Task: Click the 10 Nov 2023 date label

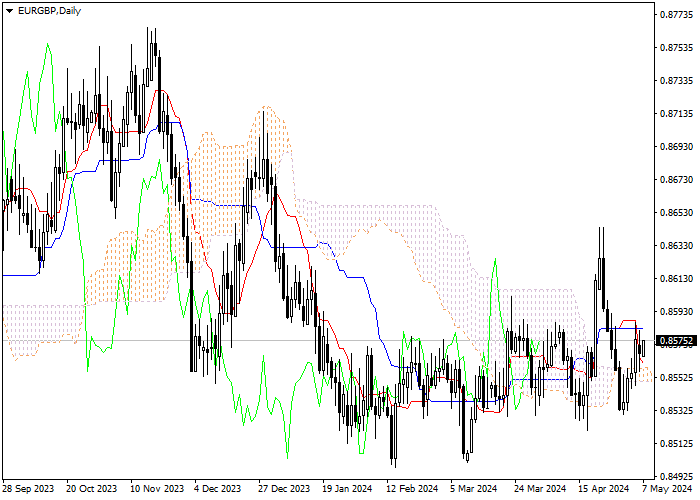Action: click(157, 489)
